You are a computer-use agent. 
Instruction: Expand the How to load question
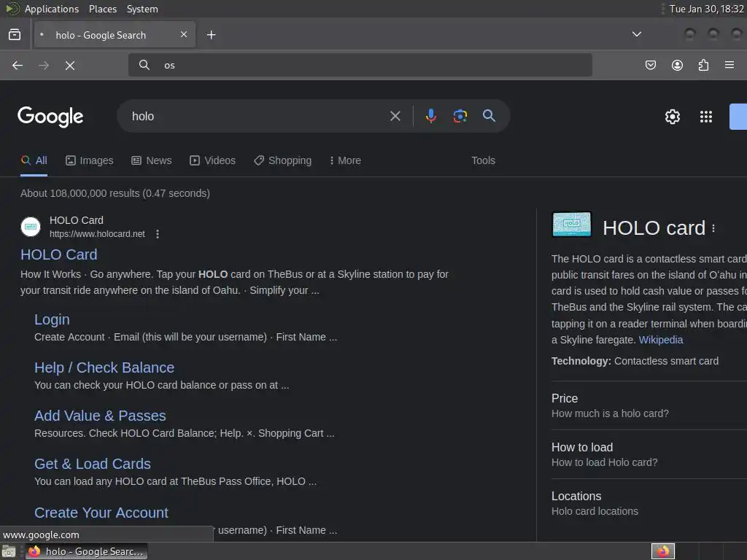point(649,454)
